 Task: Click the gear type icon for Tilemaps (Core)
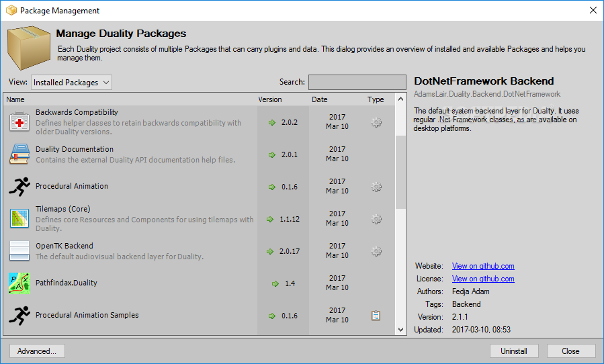click(376, 219)
